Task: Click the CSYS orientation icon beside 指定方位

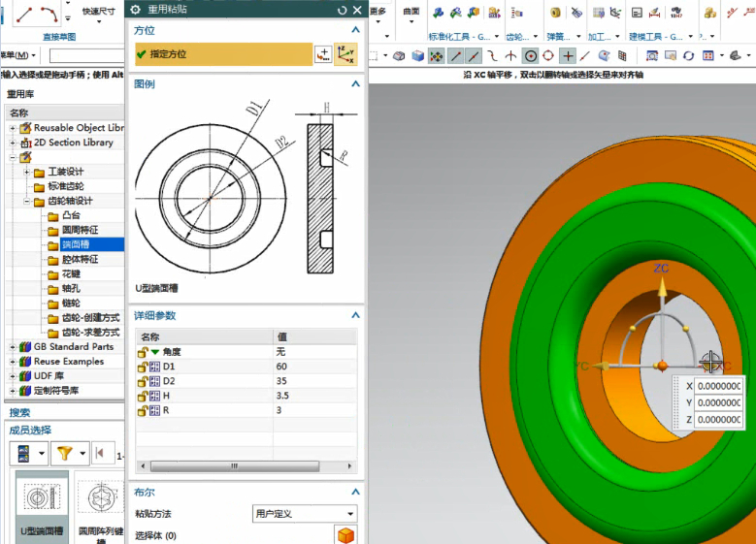Action: point(345,54)
